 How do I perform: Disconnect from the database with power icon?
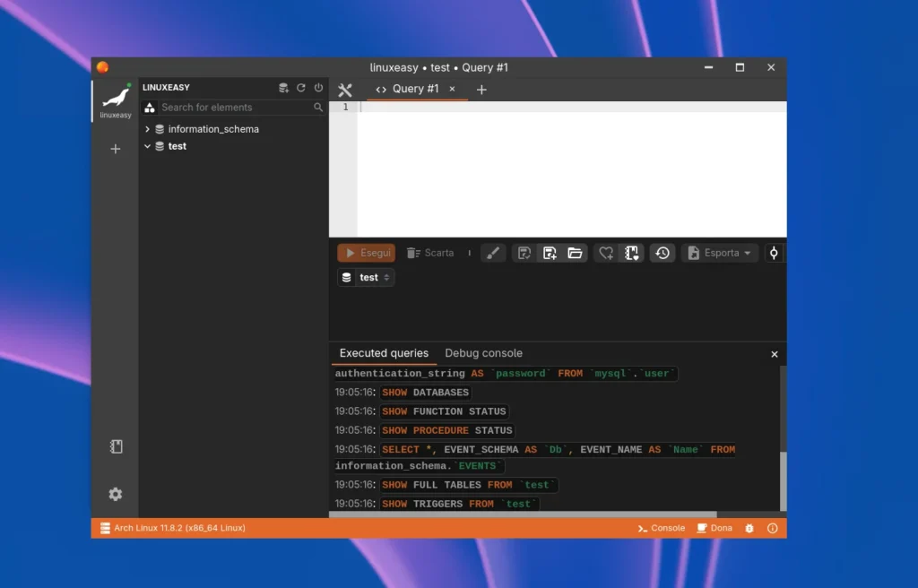point(318,88)
